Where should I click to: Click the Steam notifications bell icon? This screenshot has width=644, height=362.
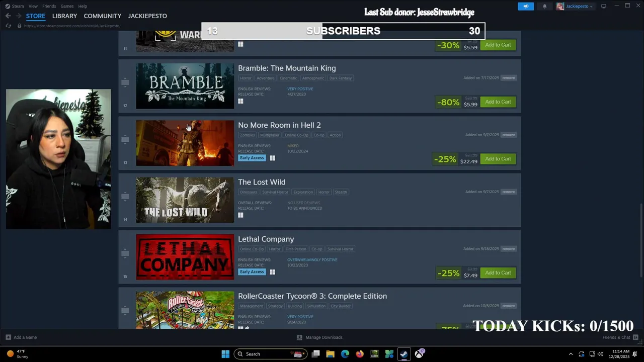click(x=544, y=6)
